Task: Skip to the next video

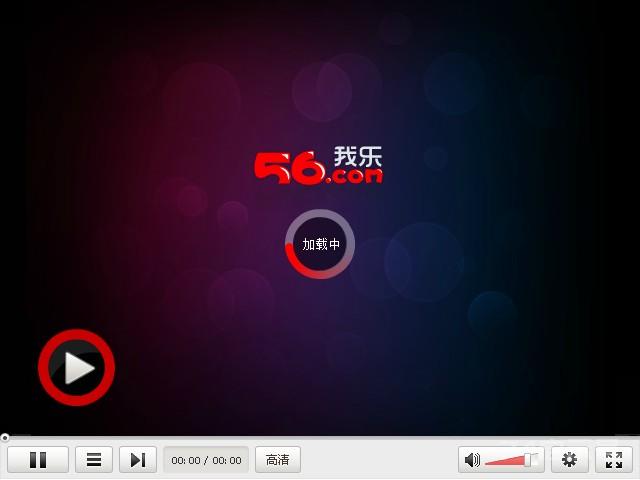Action: pyautogui.click(x=138, y=460)
